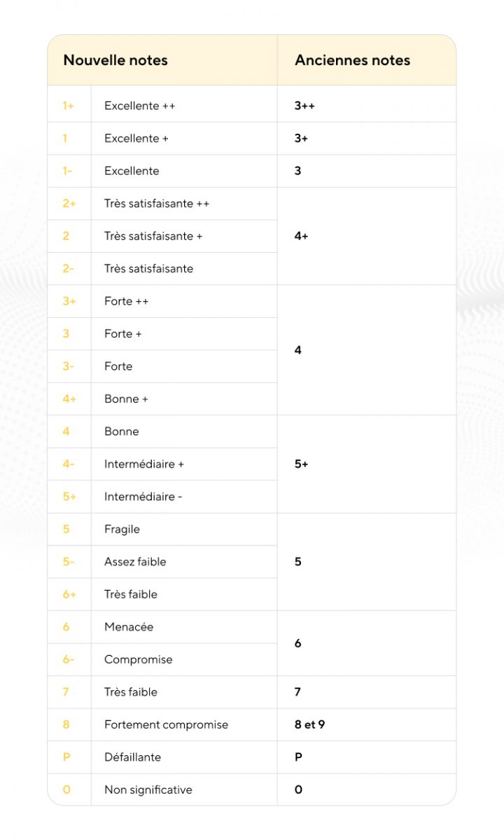Select the Bonne + label
504x840 pixels.
126,399
